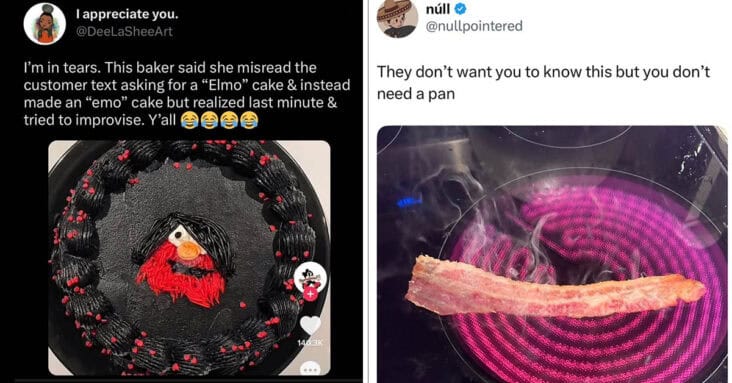Click the red plus follow button on TikTok avatar
This screenshot has height=383, width=732.
pos(310,294)
